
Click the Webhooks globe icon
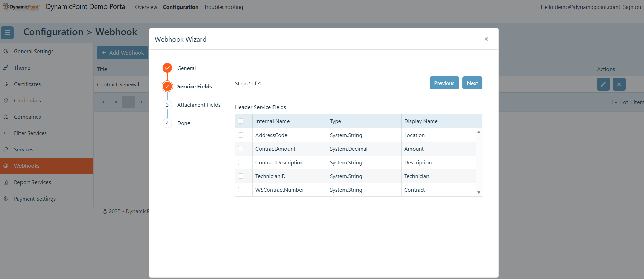6,166
